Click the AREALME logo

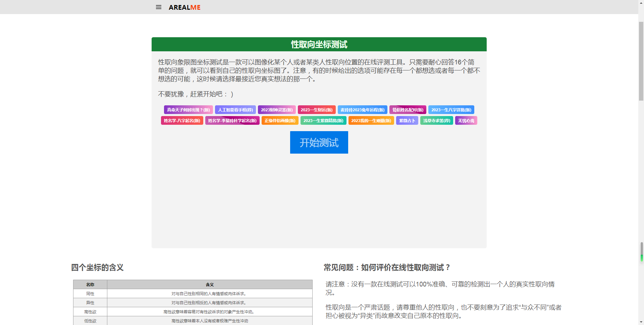(184, 7)
